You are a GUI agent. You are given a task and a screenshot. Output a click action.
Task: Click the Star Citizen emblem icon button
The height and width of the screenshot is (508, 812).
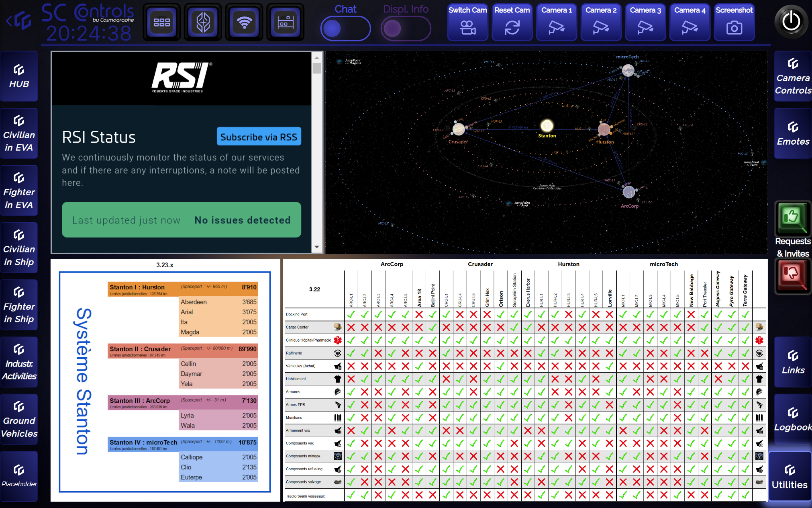(x=203, y=22)
